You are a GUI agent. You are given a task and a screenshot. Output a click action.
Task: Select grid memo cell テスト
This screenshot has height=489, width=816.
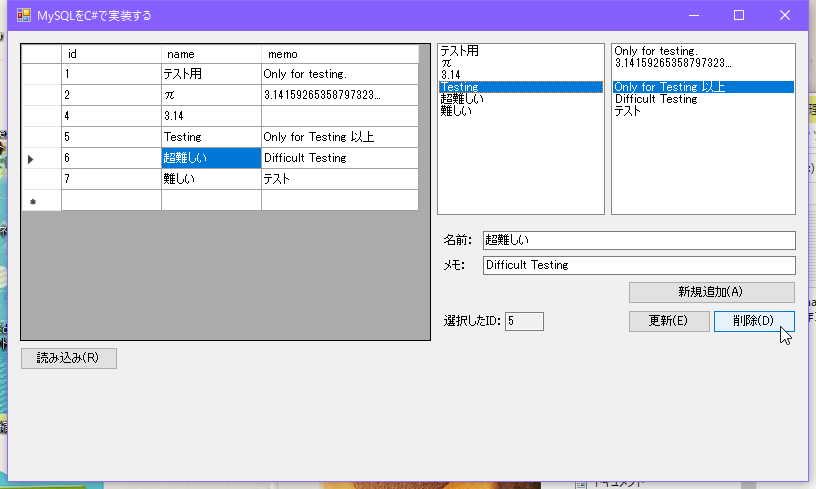340,179
